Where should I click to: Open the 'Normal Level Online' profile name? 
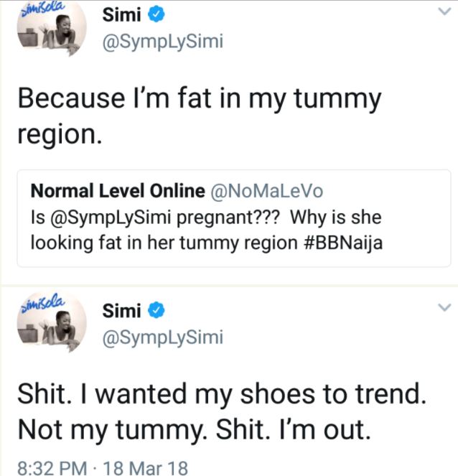[117, 190]
